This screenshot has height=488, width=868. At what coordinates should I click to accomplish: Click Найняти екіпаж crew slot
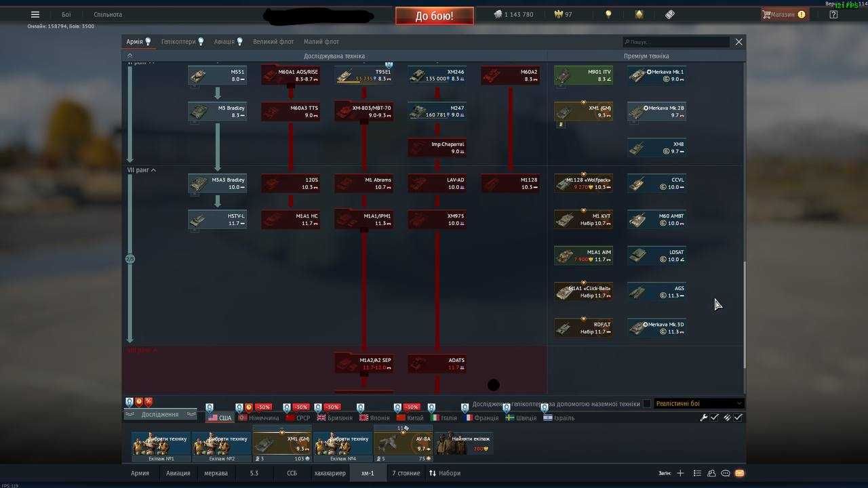463,445
